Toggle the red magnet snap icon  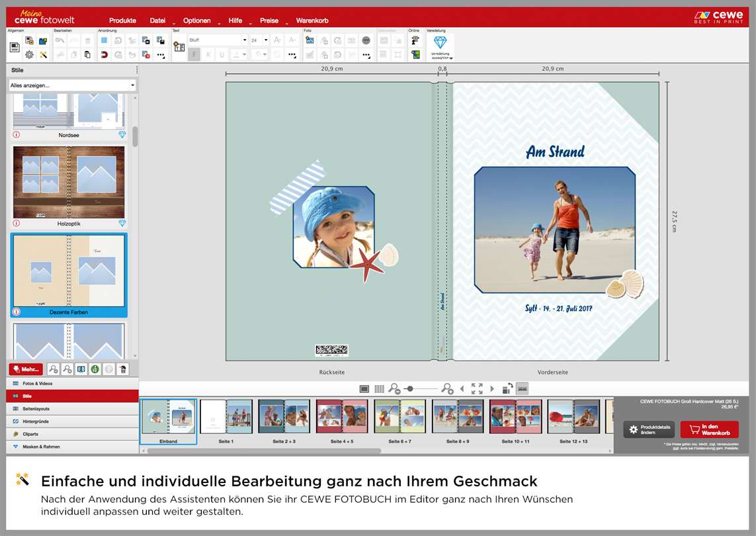tap(104, 54)
